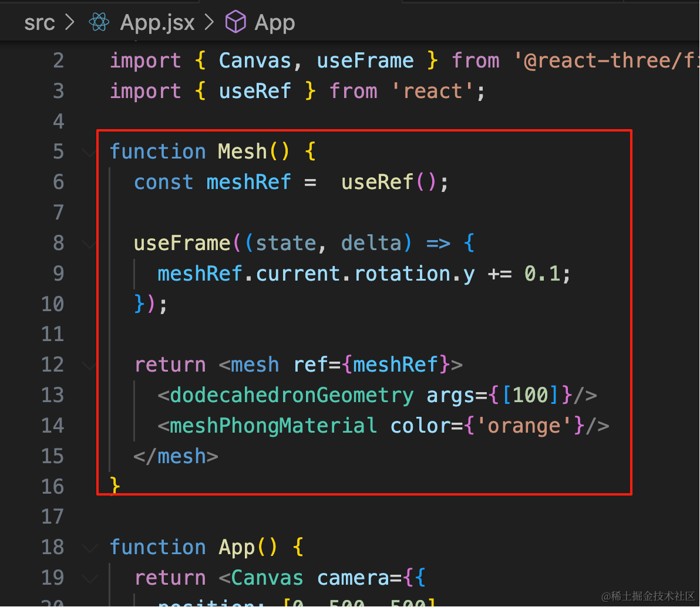The width and height of the screenshot is (700, 607).
Task: Click the 'App' function name on line 18
Action: [237, 547]
